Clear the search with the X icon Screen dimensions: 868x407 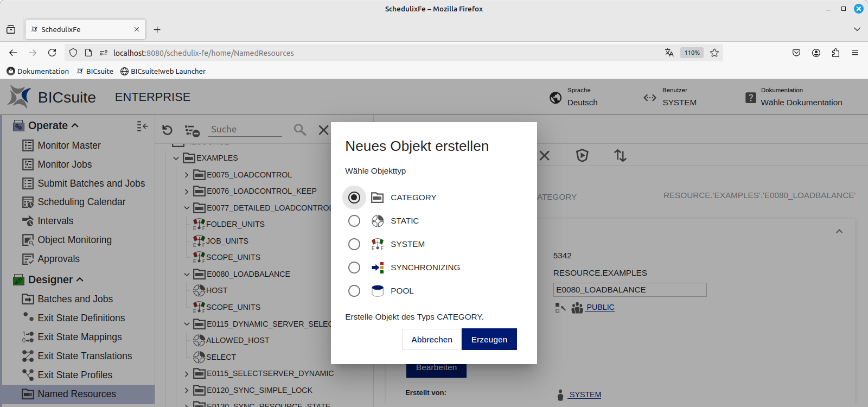coord(323,130)
